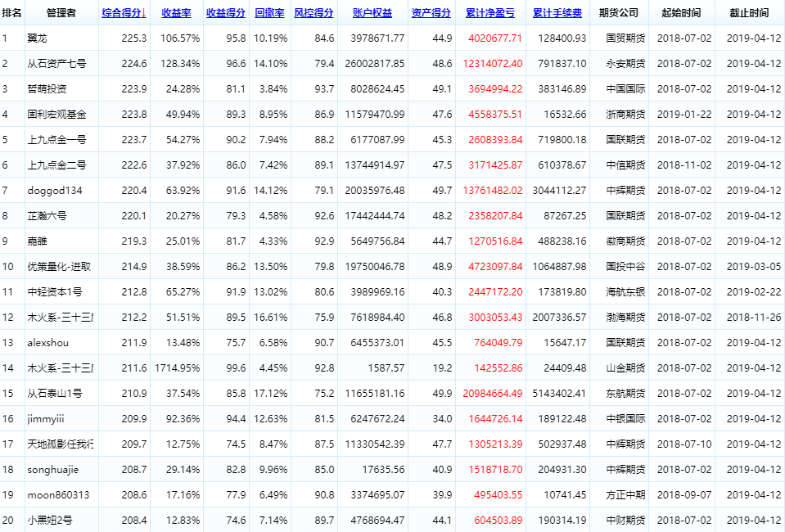Image resolution: width=785 pixels, height=532 pixels.
Task: Click end date 2019-03-05
Action: pyautogui.click(x=754, y=267)
